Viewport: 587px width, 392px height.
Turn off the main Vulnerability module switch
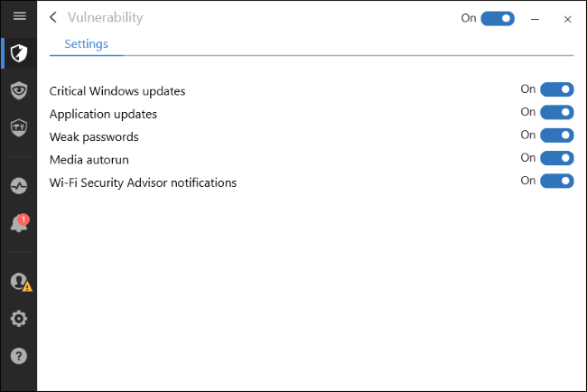[498, 18]
